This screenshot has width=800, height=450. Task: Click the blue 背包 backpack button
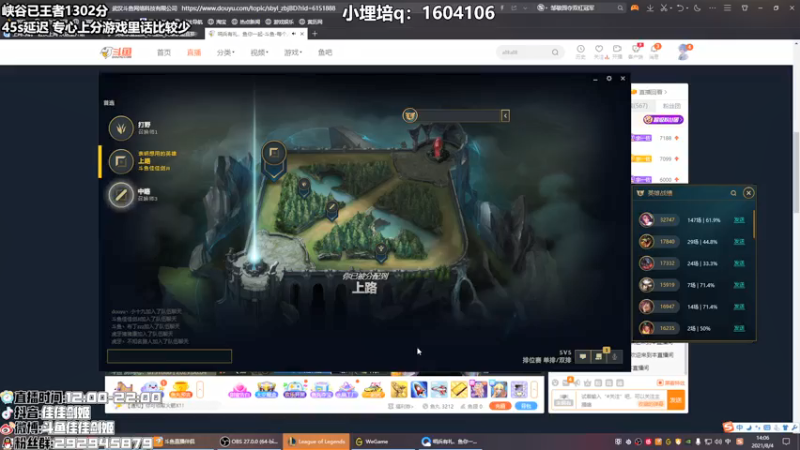point(526,406)
